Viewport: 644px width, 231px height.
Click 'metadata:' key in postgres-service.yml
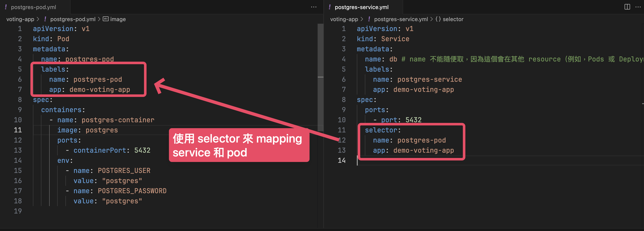(375, 49)
